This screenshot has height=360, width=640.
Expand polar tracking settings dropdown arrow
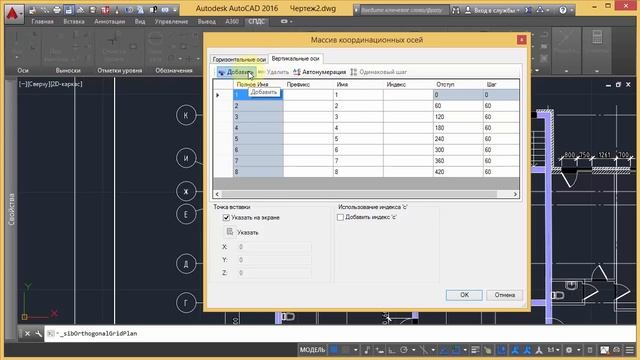(413, 350)
